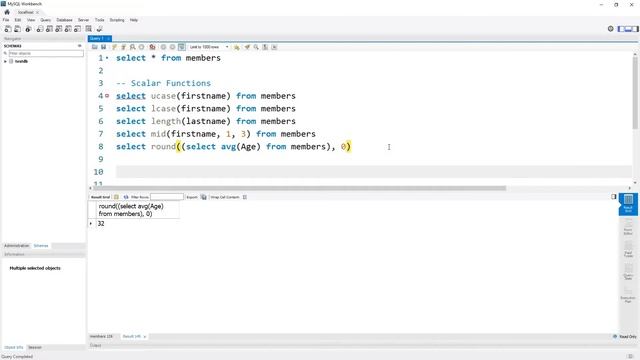
Task: Open the Scripting menu
Action: [117, 20]
